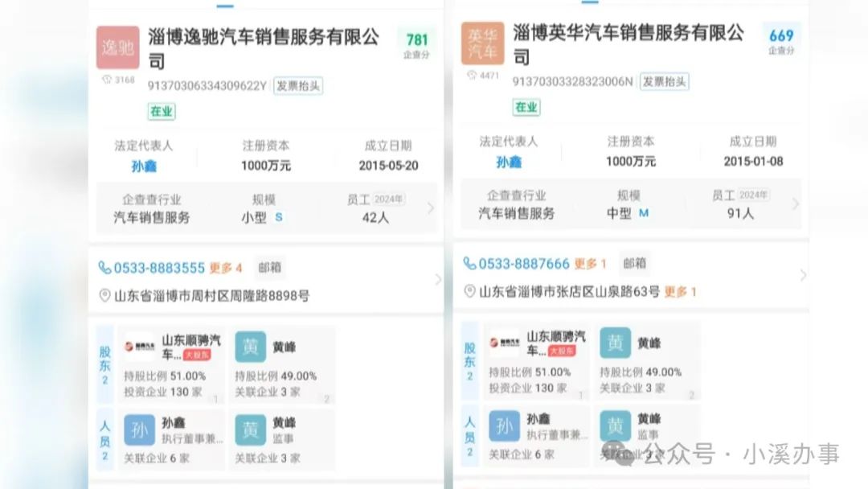
Task: Click the location pin for 周隆路8898号
Action: [104, 296]
